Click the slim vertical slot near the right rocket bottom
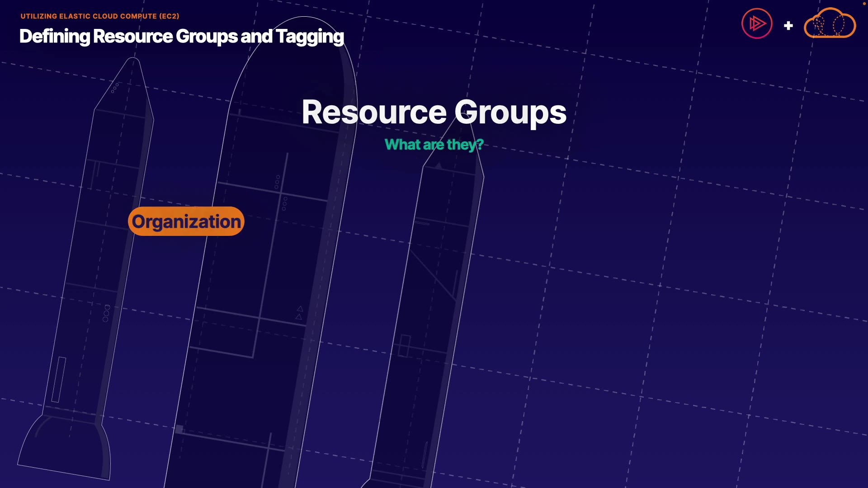This screenshot has height=488, width=868. [x=425, y=454]
